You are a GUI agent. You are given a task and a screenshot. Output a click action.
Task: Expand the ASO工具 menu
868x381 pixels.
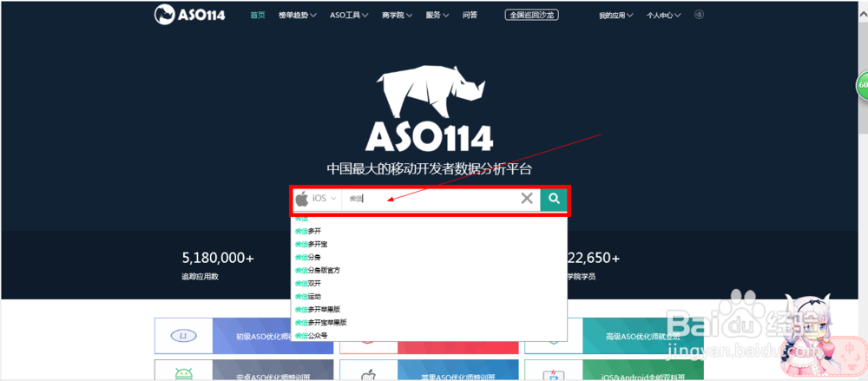coord(349,16)
